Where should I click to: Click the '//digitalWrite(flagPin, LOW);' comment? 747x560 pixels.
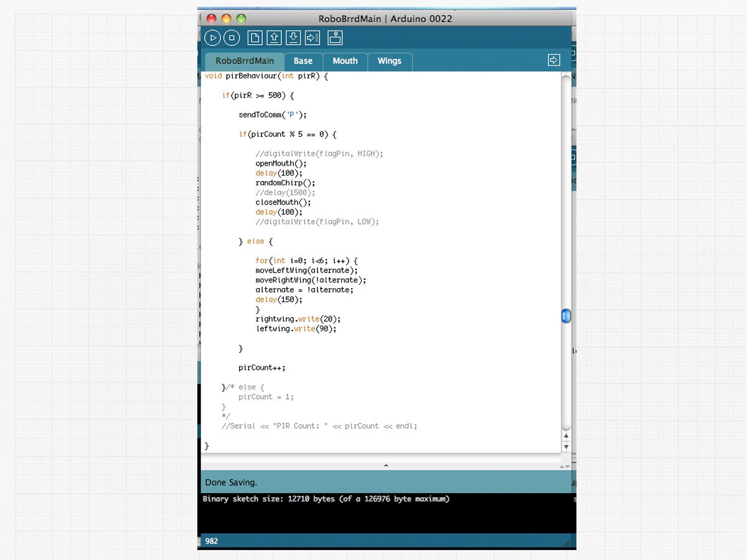tap(317, 222)
